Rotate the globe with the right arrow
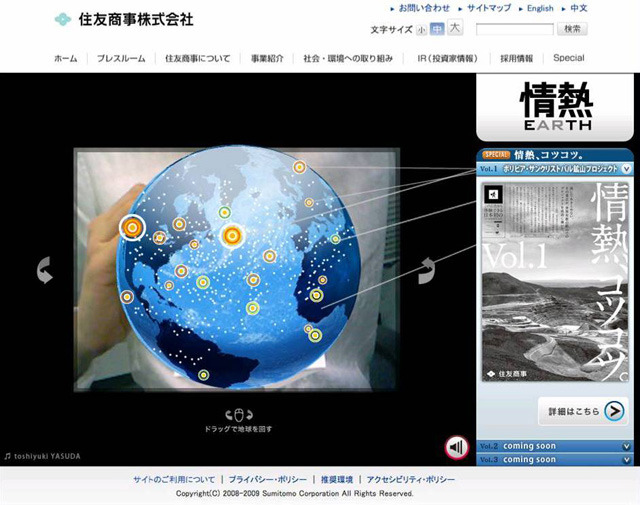 pos(427,271)
